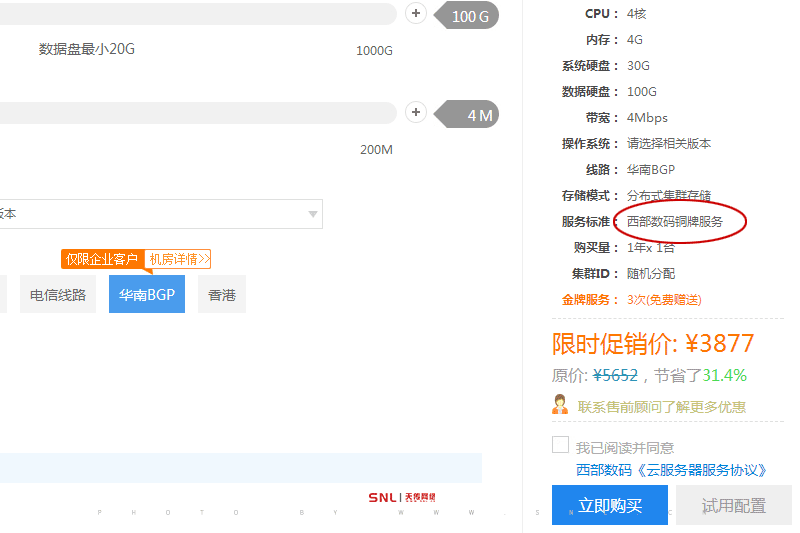Open the 云服务器服务协议 agreement link
The width and height of the screenshot is (800, 533).
click(672, 469)
